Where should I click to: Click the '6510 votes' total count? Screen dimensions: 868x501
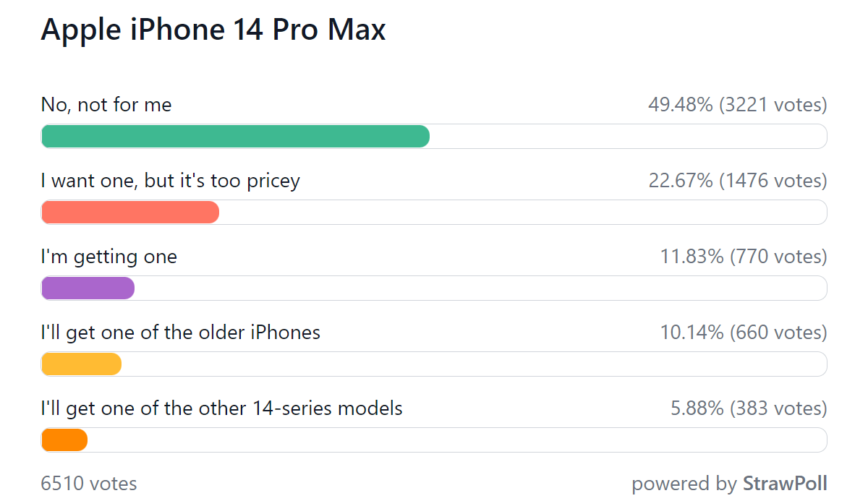(89, 483)
